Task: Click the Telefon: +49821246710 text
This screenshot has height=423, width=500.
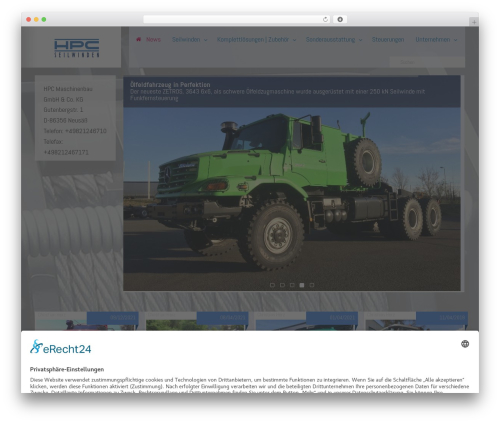Action: (75, 131)
